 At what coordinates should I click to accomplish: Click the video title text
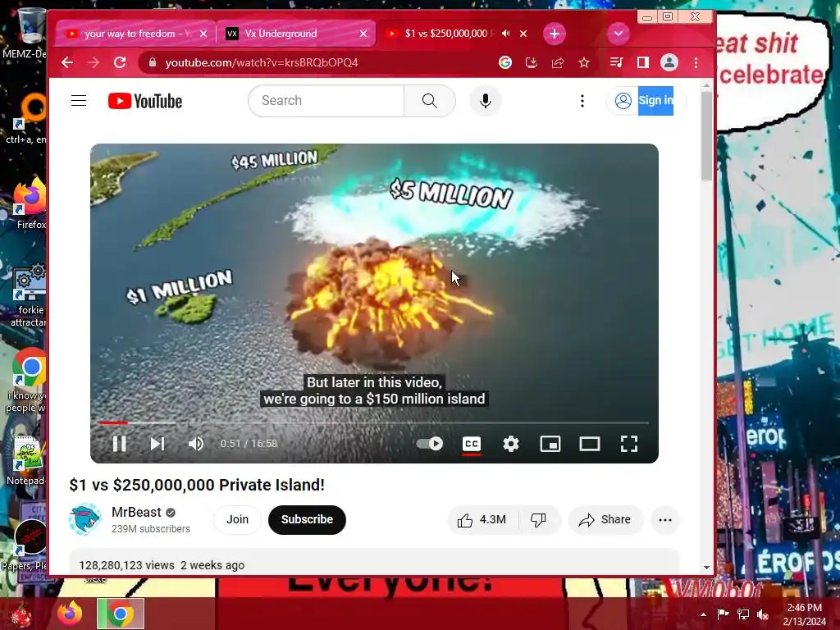pos(197,485)
